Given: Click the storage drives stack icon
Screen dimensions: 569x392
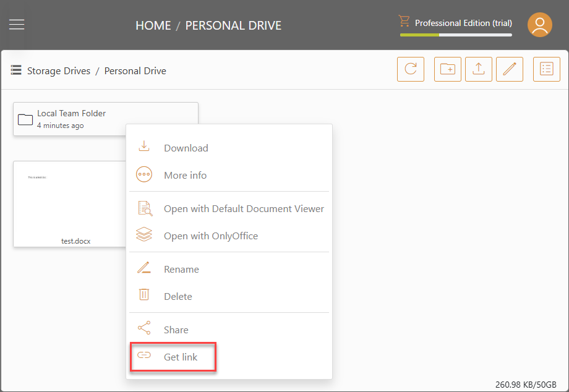Looking at the screenshot, I should pyautogui.click(x=16, y=70).
